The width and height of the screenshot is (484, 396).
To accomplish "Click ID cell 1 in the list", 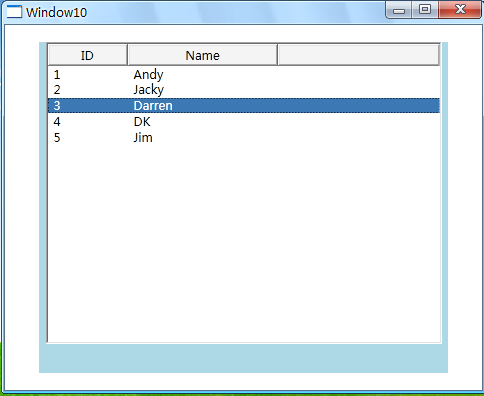I will point(57,74).
